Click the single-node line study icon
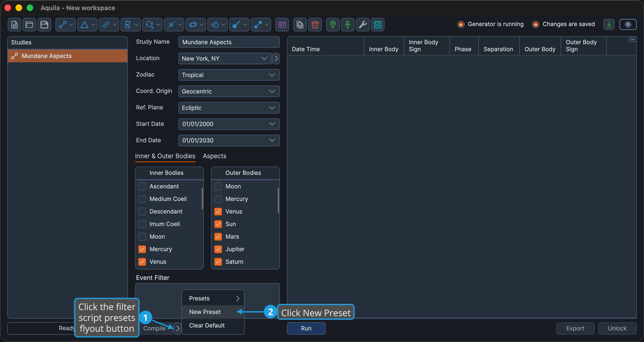Image resolution: width=644 pixels, height=342 pixels. [236, 25]
